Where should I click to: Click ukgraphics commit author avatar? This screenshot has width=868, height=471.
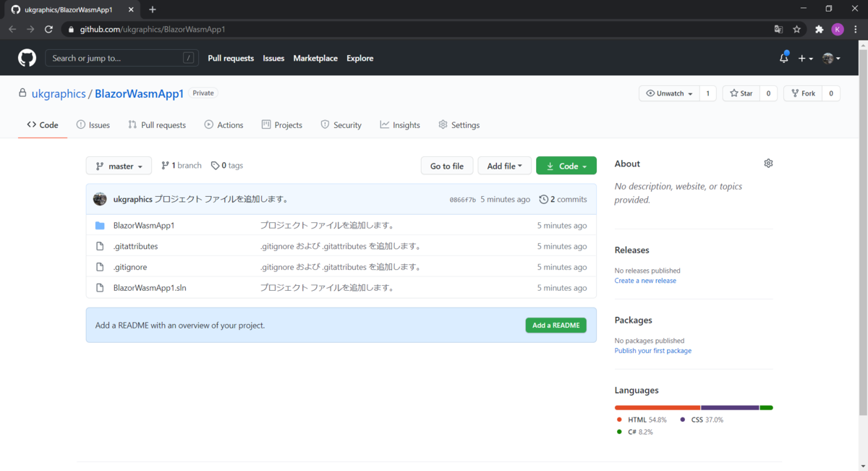[101, 199]
